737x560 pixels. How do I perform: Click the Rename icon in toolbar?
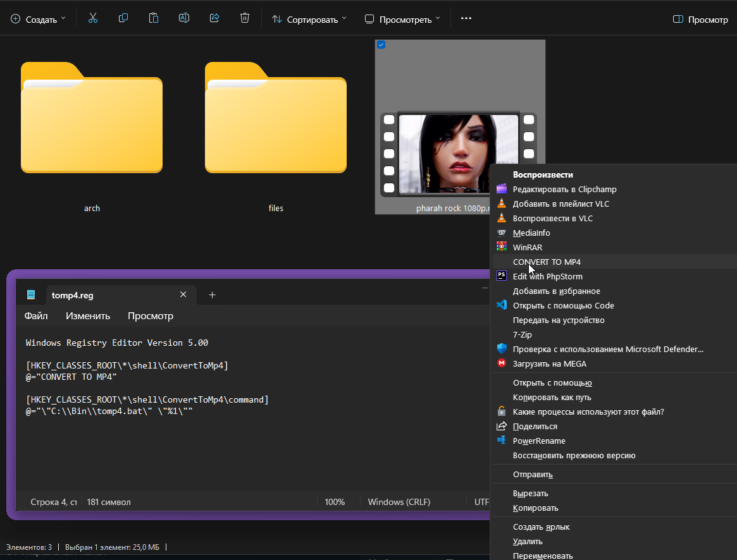184,18
